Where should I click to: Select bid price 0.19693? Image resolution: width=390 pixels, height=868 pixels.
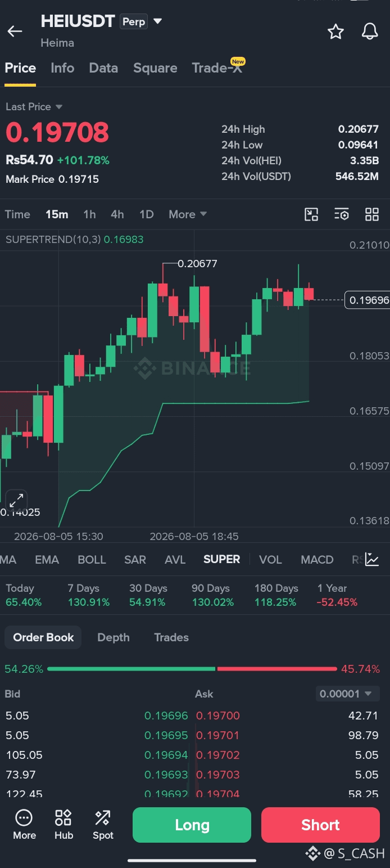pos(166,775)
